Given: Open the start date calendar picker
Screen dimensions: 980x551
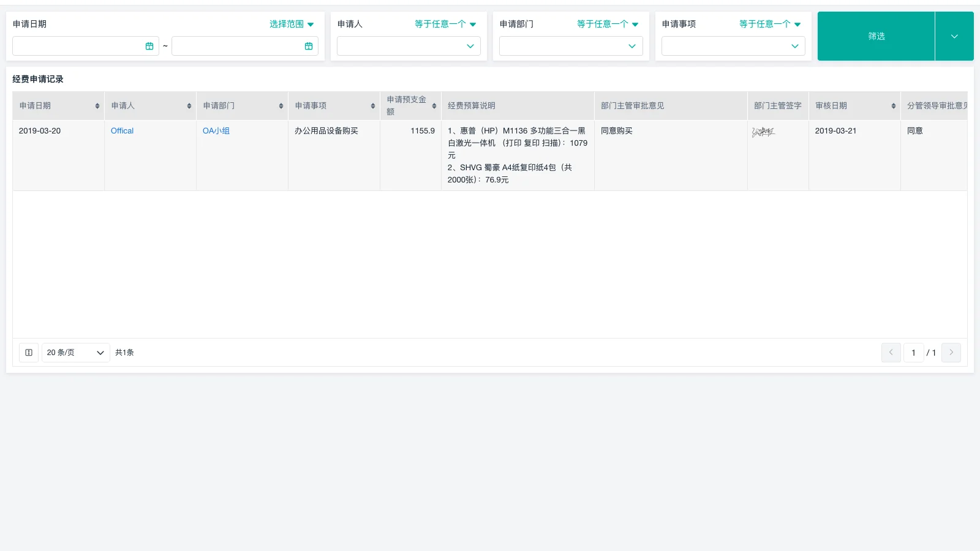Looking at the screenshot, I should click(149, 45).
